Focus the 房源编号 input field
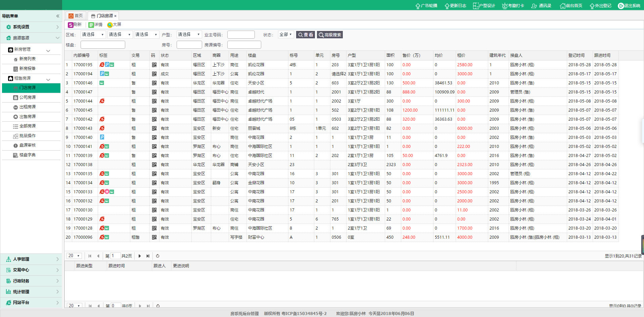 point(244,45)
